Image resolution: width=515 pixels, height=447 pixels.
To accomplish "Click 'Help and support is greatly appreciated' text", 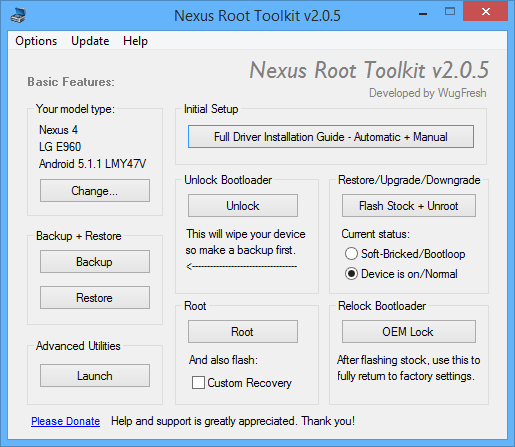I will coord(203,421).
